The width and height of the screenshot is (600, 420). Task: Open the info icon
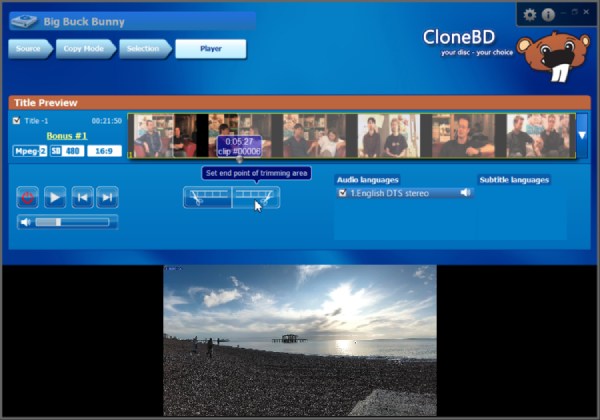(x=548, y=15)
